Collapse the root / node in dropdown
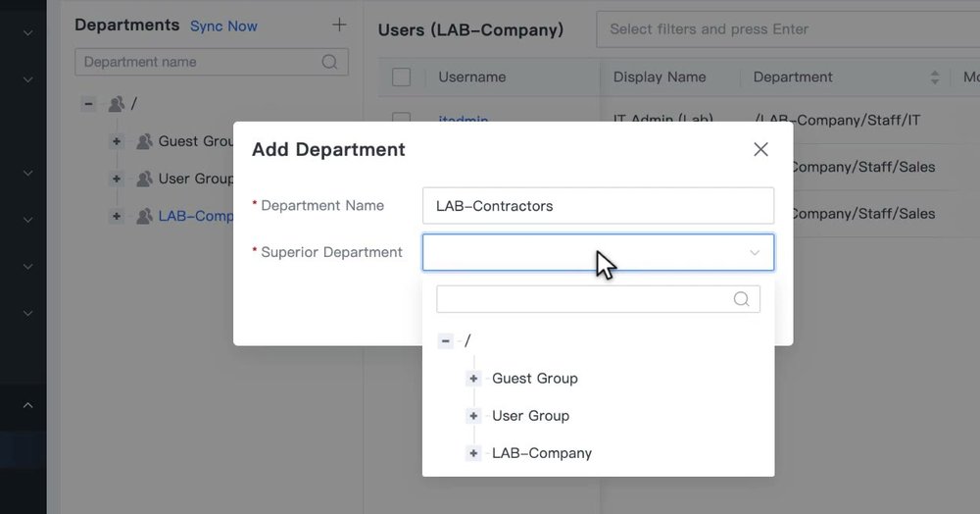Viewport: 980px width, 514px height. 445,340
